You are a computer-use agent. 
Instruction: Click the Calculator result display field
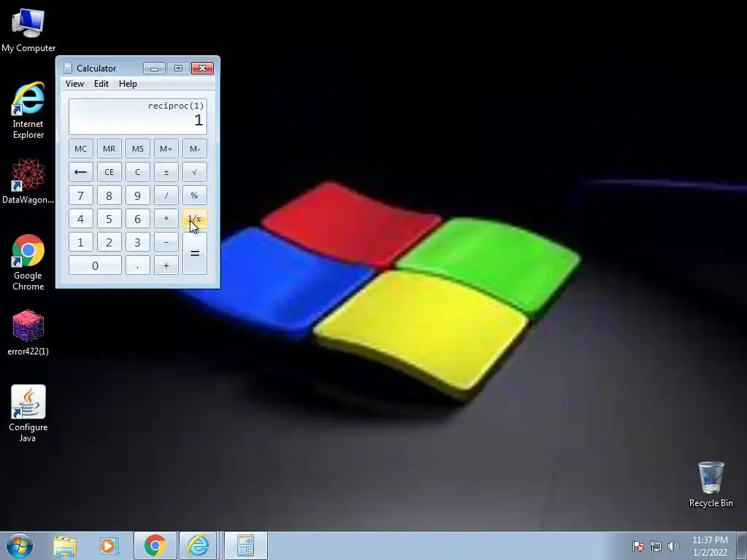[x=138, y=116]
